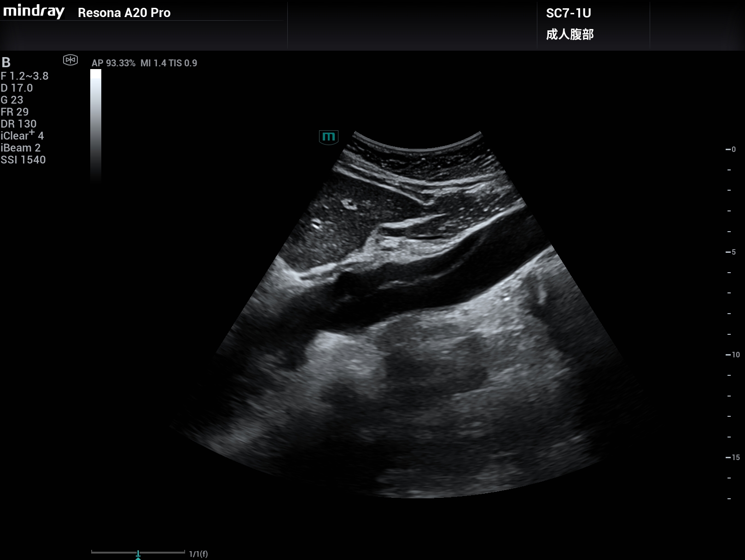Click the SC7-1U probe label

click(569, 13)
